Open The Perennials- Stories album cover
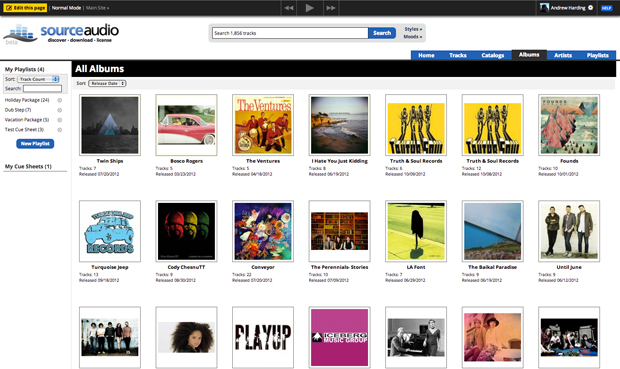This screenshot has width=620, height=369. point(339,231)
